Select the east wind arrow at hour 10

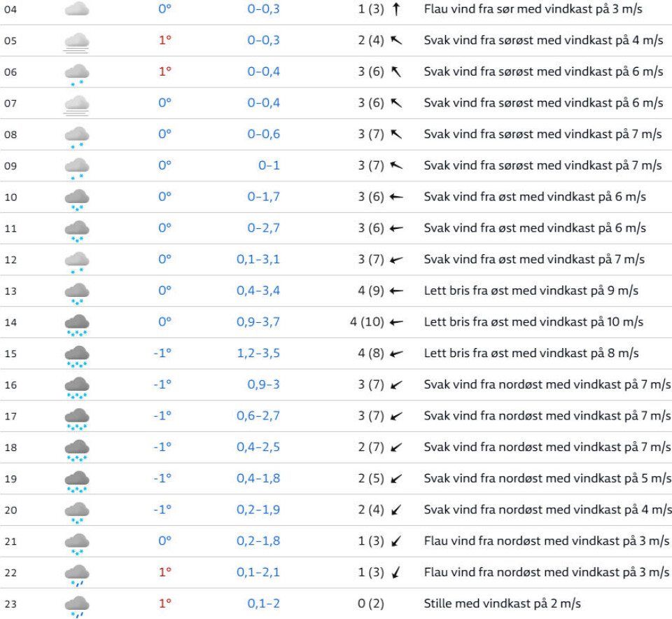pyautogui.click(x=396, y=197)
